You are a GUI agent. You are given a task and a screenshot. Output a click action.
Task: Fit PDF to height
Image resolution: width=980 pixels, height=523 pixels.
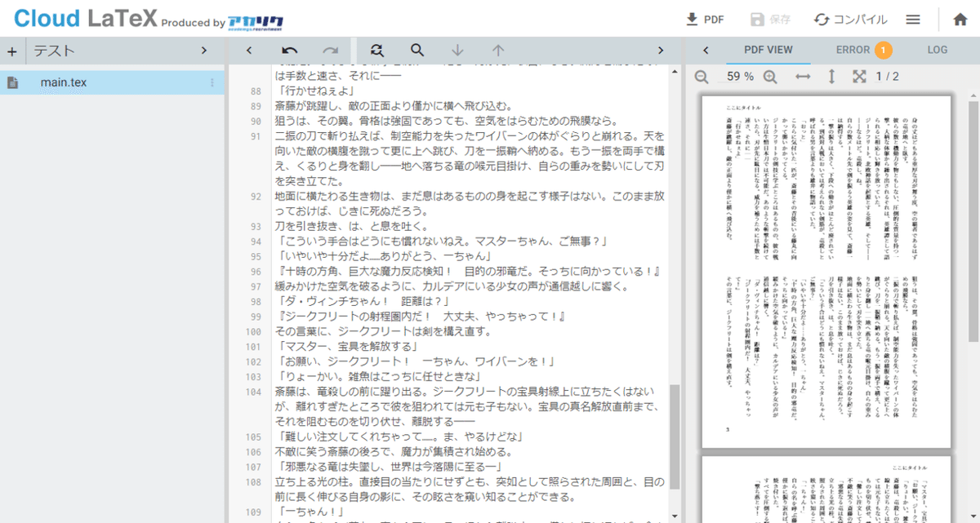tap(832, 77)
